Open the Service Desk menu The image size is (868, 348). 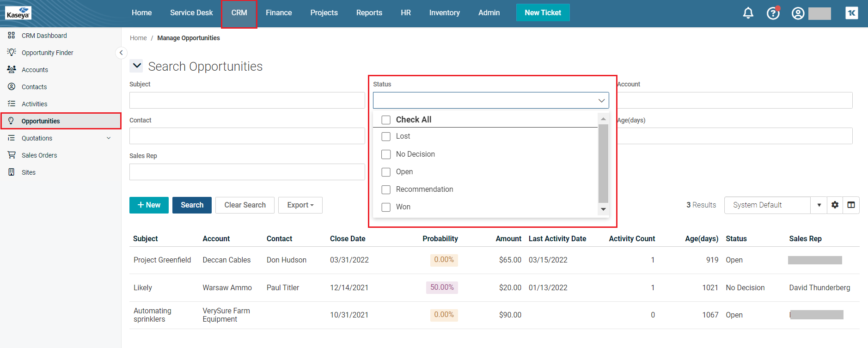(191, 13)
